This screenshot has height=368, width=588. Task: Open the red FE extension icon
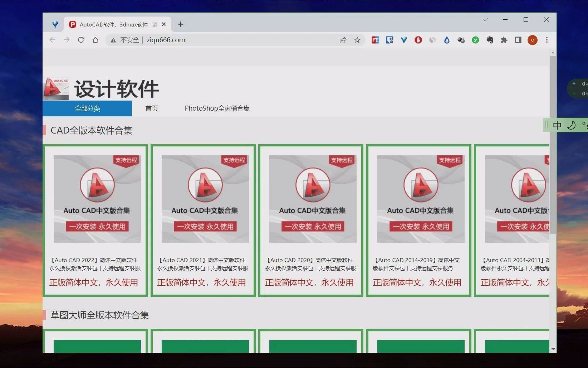point(375,40)
